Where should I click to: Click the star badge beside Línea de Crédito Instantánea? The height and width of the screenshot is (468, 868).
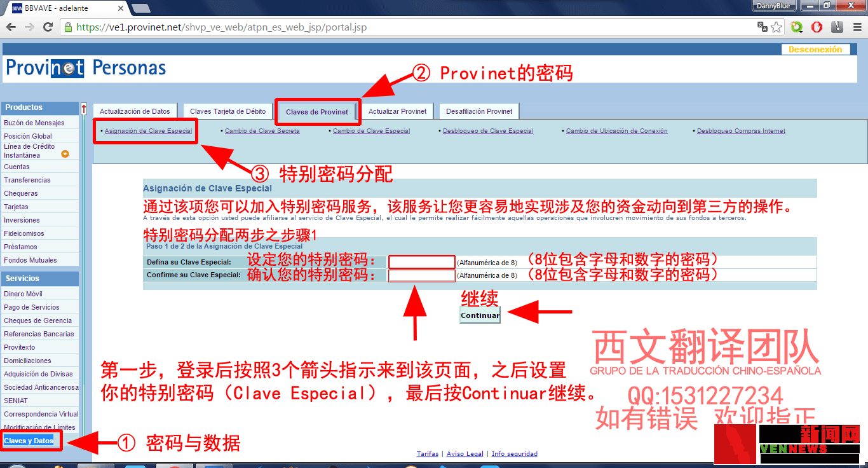65,154
